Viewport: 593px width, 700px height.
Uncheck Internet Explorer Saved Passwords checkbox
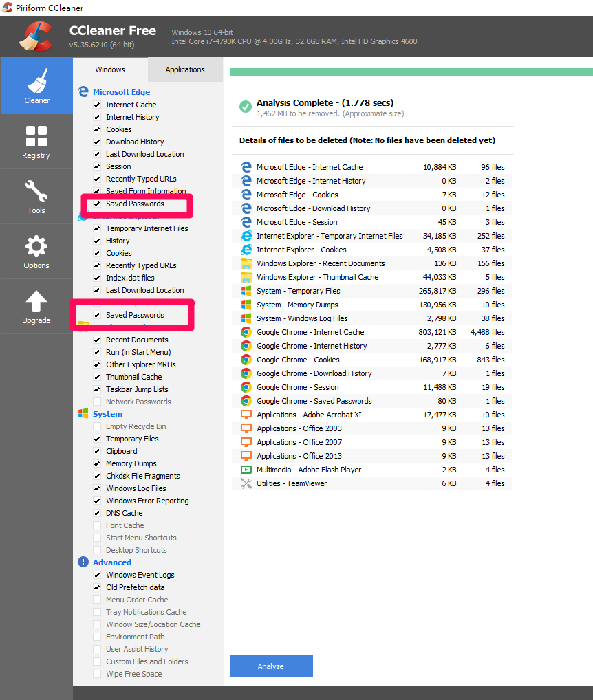tap(97, 315)
